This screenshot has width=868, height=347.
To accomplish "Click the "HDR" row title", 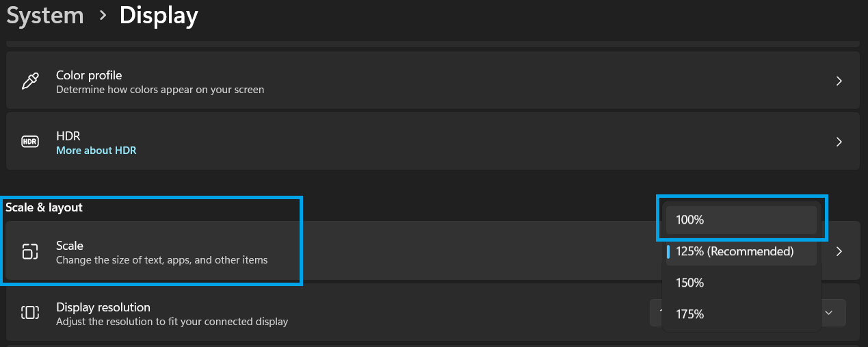I will pyautogui.click(x=68, y=136).
